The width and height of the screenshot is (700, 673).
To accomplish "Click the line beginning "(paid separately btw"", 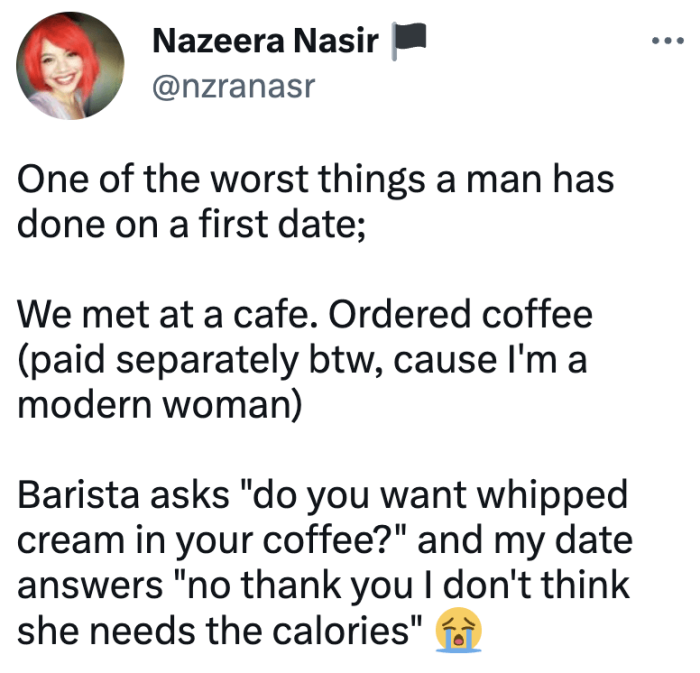I will pos(301,359).
